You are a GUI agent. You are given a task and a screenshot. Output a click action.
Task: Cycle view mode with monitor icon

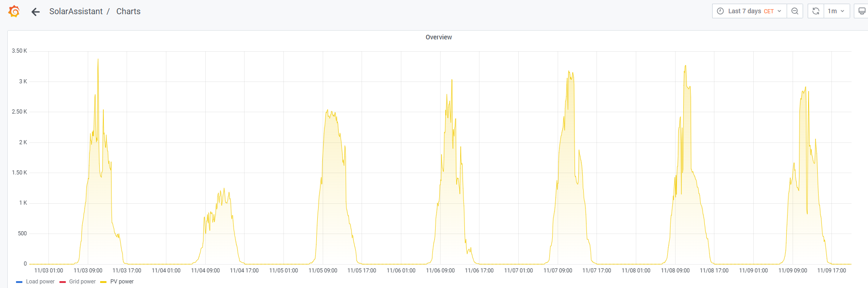coord(862,11)
